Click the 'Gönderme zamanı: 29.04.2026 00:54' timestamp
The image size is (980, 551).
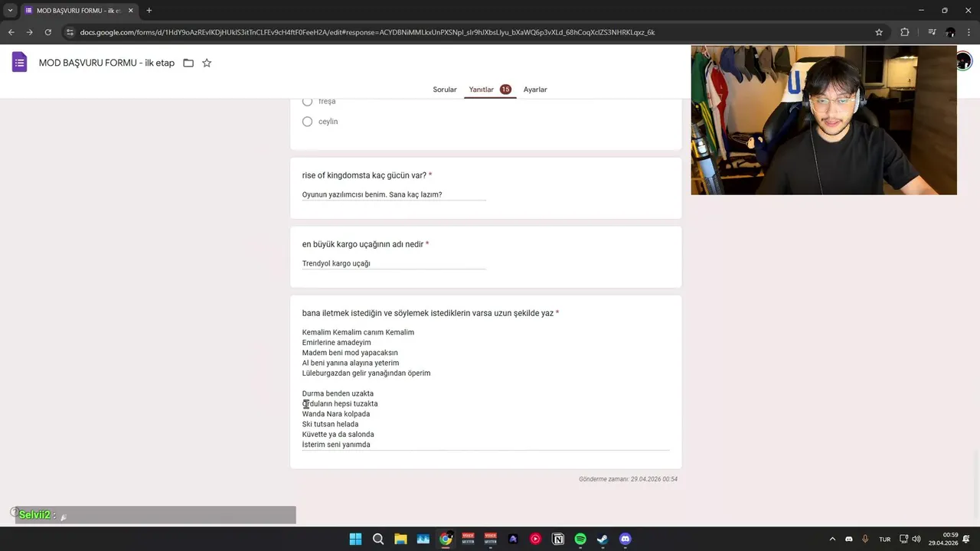[x=628, y=479]
